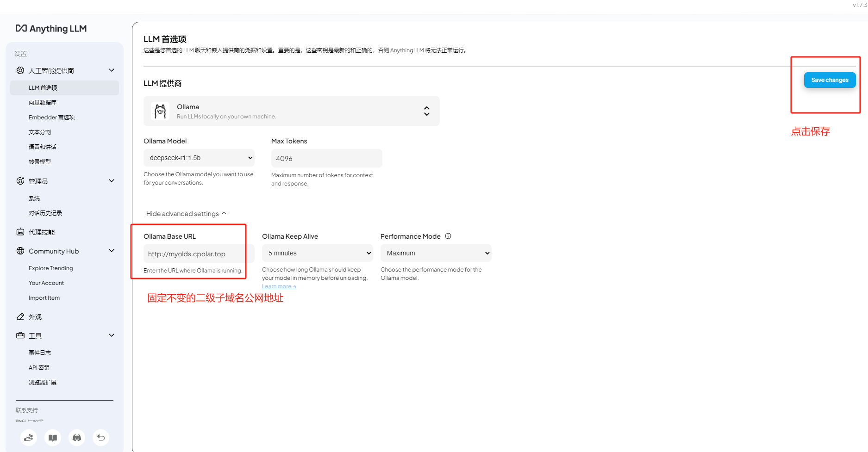
Task: Open 对话历史记录 page
Action: pyautogui.click(x=45, y=213)
